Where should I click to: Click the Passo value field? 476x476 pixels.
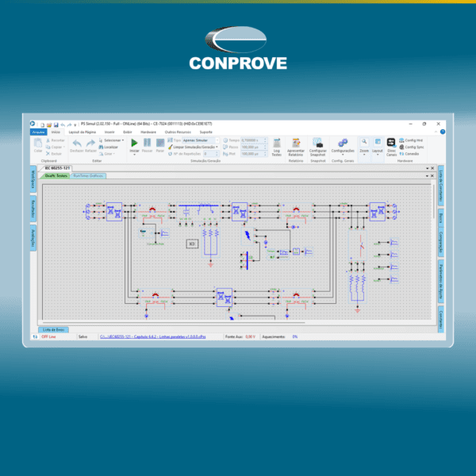(254, 147)
